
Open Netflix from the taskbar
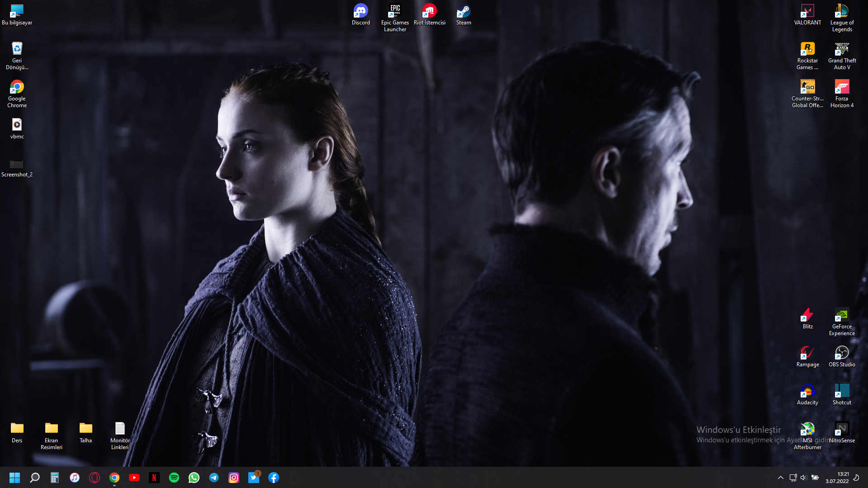154,478
